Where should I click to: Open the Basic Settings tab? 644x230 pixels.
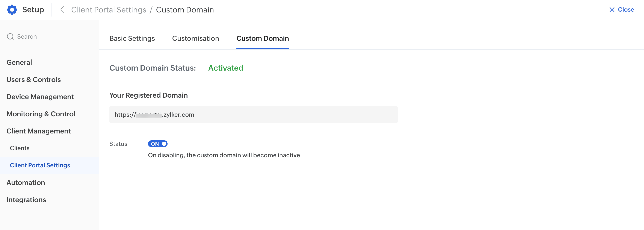coord(132,38)
